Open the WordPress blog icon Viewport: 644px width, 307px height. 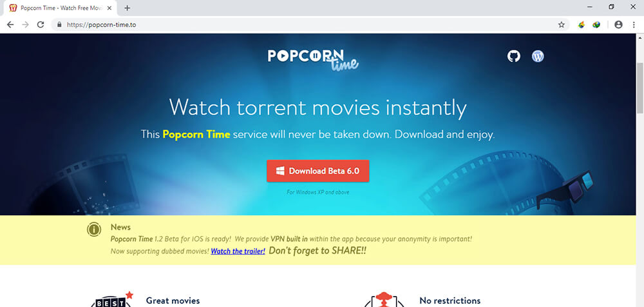[538, 56]
